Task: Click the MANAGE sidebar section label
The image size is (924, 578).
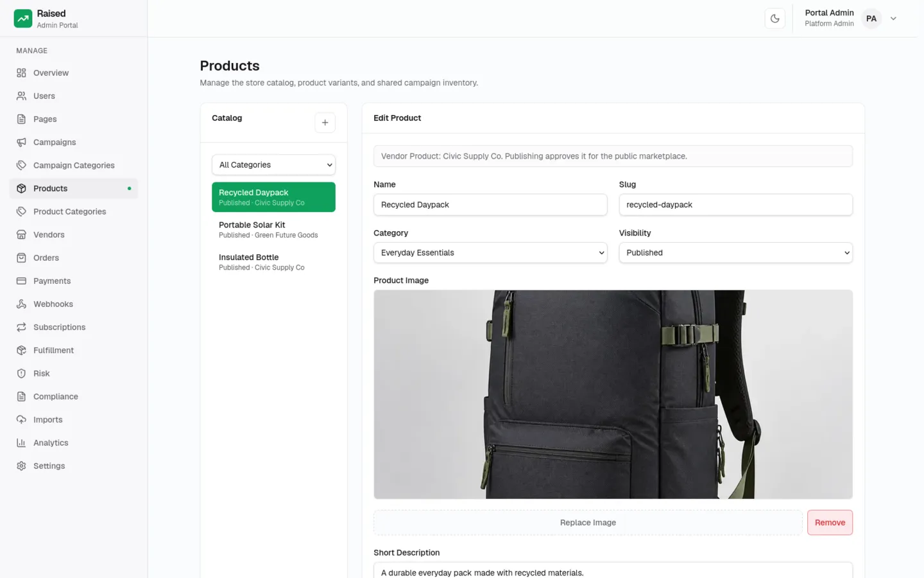Action: click(31, 51)
